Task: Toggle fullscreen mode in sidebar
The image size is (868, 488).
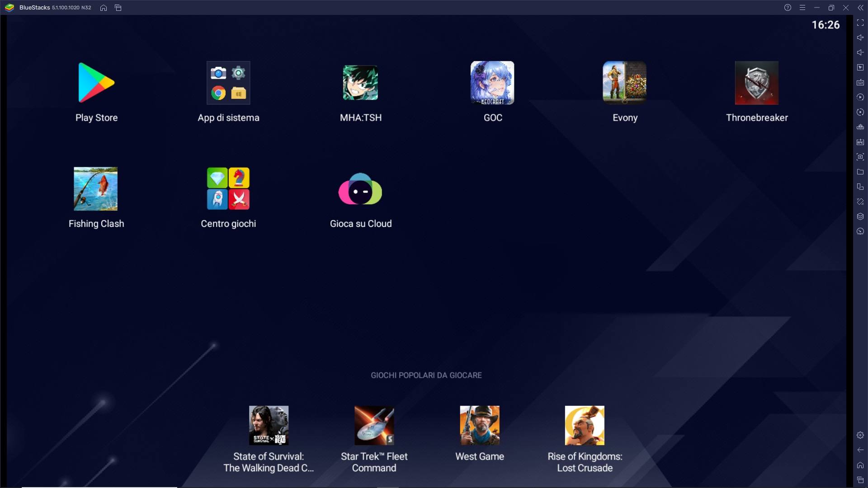Action: point(860,23)
